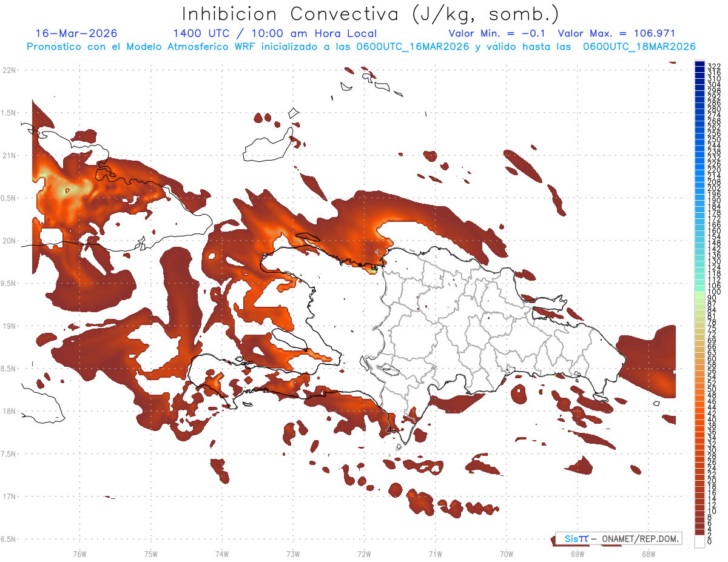The width and height of the screenshot is (728, 562).
Task: Click the 'SisTT - ONAMET/REP.DOM.' credit box
Action: coord(619,538)
